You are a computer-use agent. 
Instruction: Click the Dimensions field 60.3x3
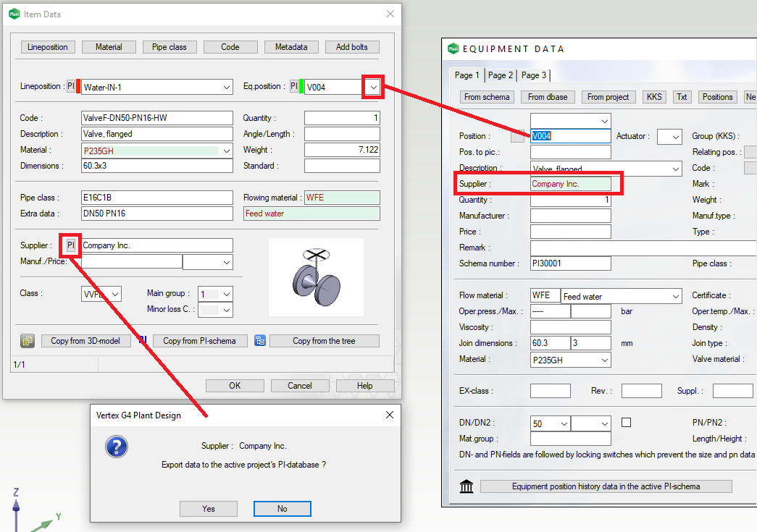157,166
